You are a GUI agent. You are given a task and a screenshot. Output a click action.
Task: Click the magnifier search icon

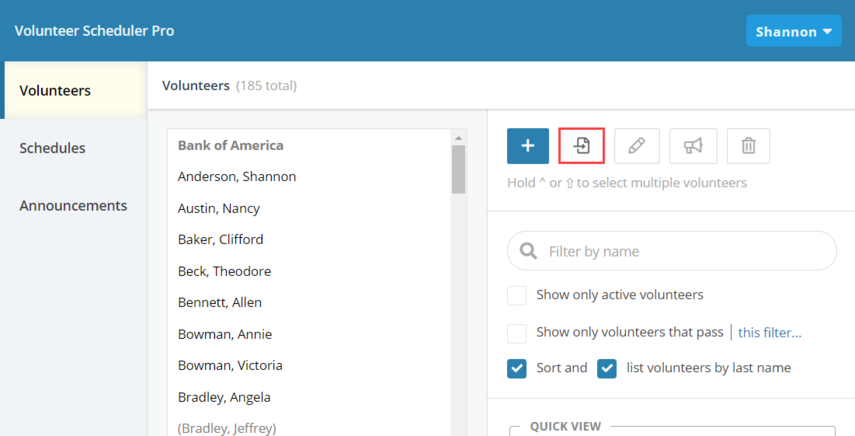point(528,251)
